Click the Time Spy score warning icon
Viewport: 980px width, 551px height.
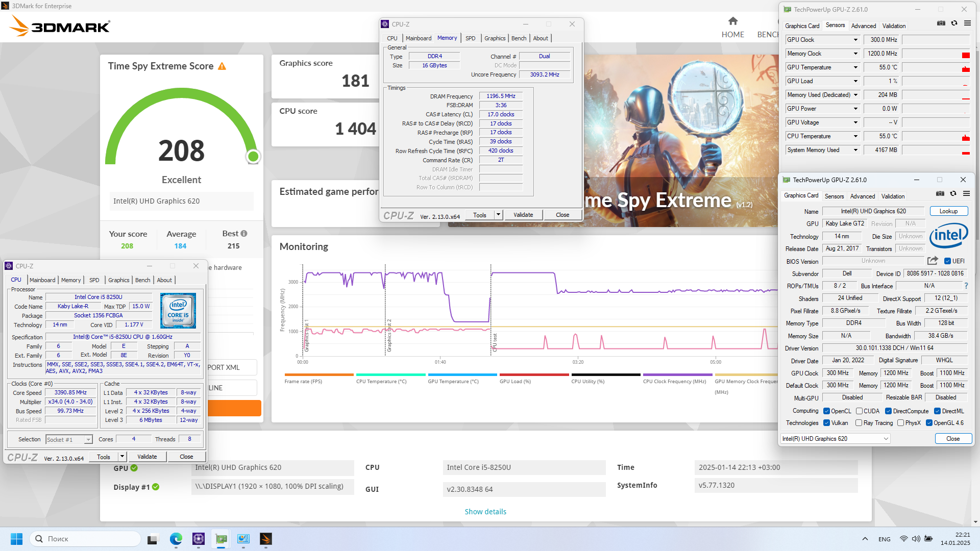tap(222, 66)
